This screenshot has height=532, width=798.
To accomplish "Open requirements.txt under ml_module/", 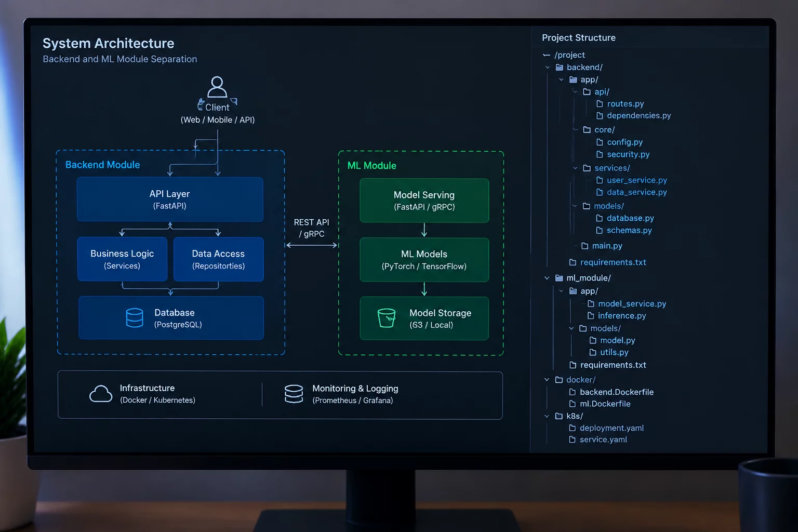I will [613, 365].
